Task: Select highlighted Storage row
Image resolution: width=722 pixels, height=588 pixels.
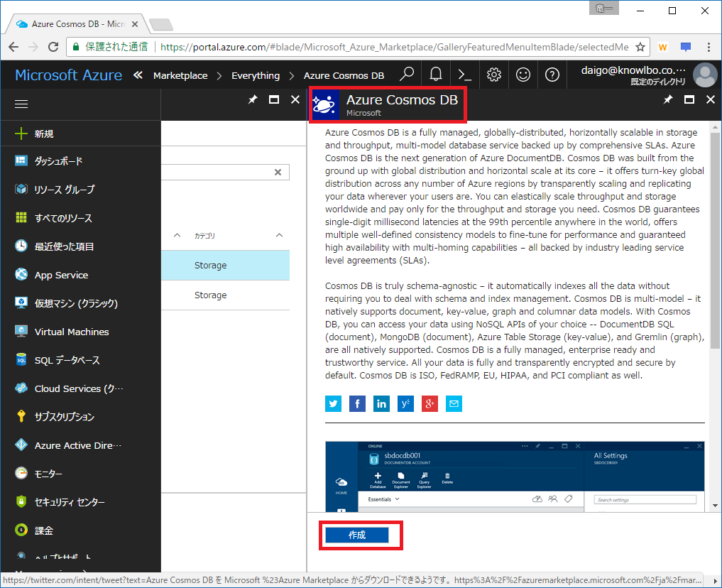Action: (225, 265)
